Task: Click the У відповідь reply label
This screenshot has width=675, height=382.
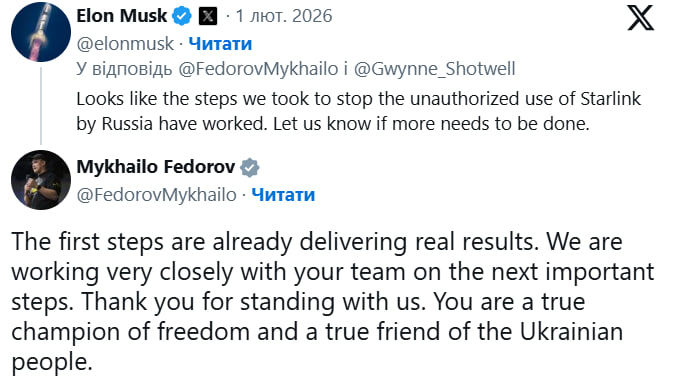Action: coord(124,69)
